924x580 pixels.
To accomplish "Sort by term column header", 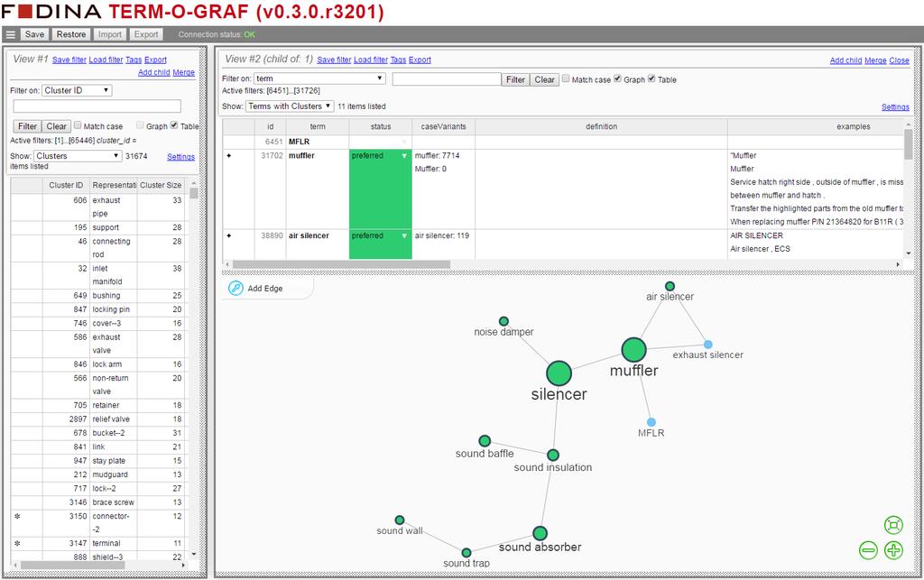I will point(318,126).
